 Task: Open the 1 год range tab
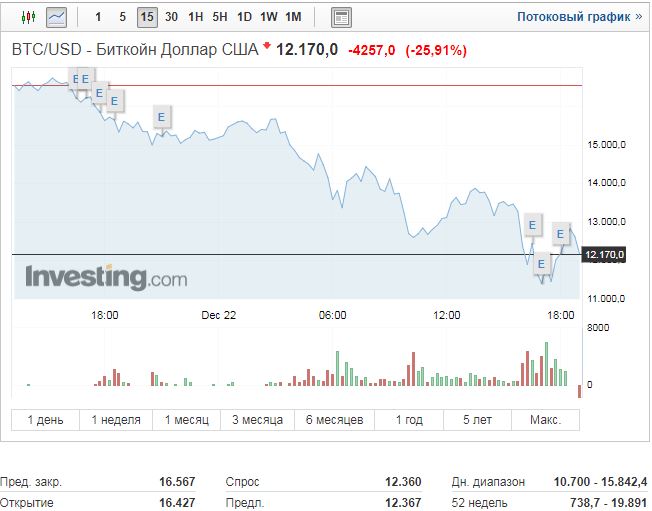pos(409,419)
